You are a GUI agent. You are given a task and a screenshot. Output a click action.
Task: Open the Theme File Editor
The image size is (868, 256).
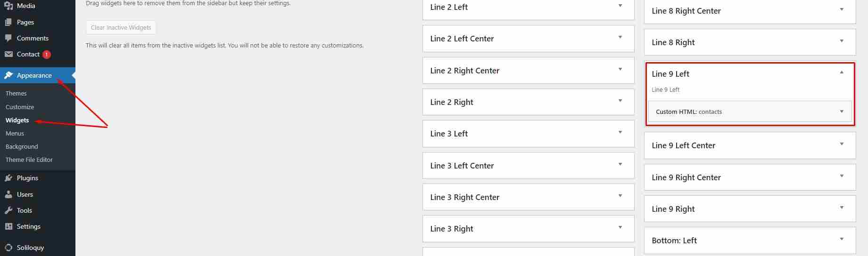coord(29,160)
